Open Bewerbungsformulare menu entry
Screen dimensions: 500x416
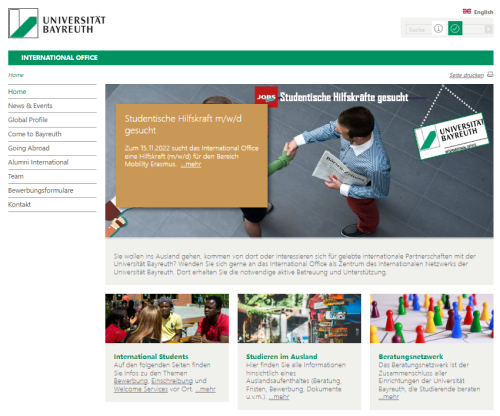[41, 190]
